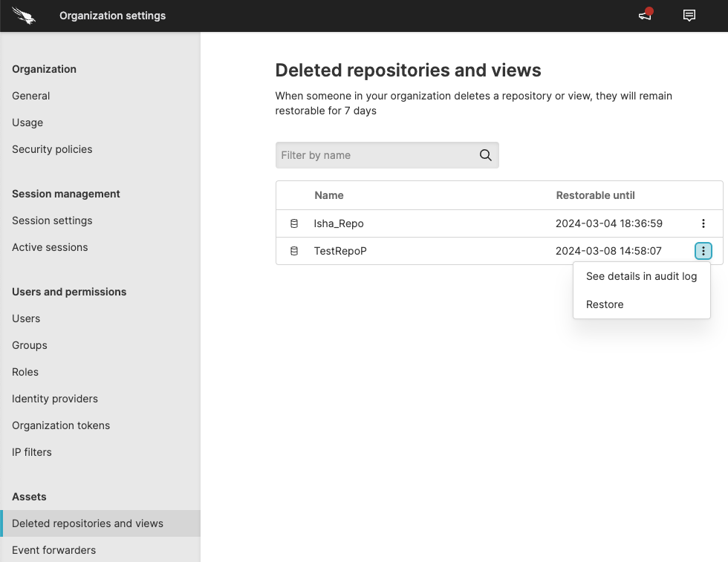728x562 pixels.
Task: Open the Users page under permissions
Action: (26, 318)
